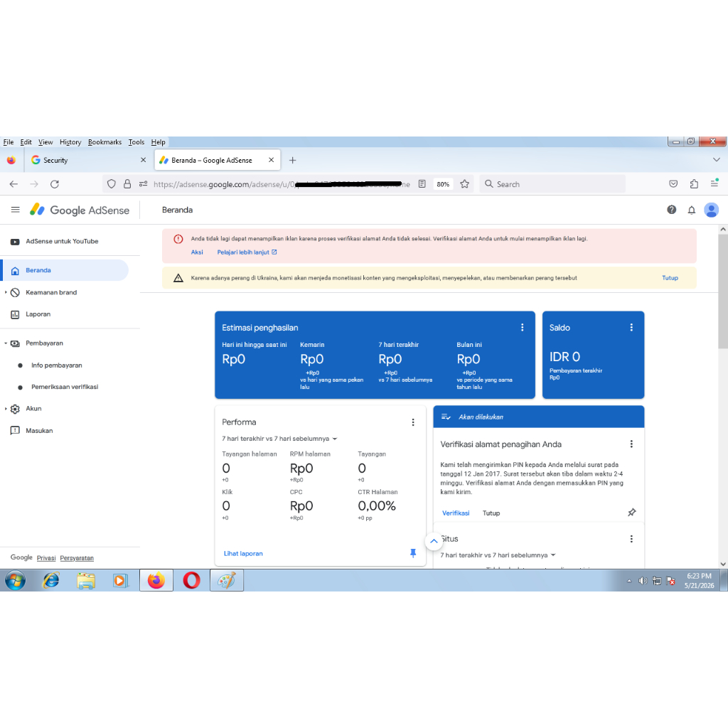The width and height of the screenshot is (728, 728).
Task: Expand the Akun section
Action: click(6, 409)
